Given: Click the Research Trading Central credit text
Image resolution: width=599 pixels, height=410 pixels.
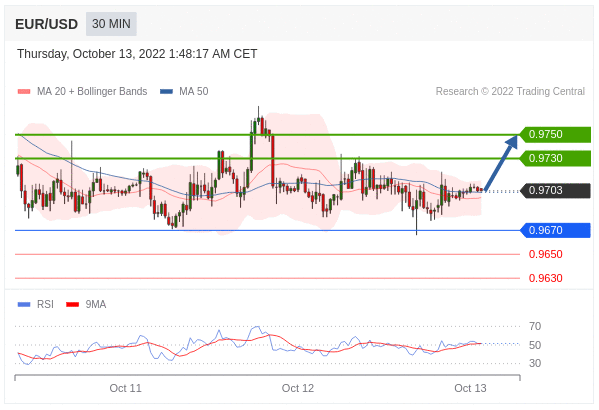Looking at the screenshot, I should (510, 91).
